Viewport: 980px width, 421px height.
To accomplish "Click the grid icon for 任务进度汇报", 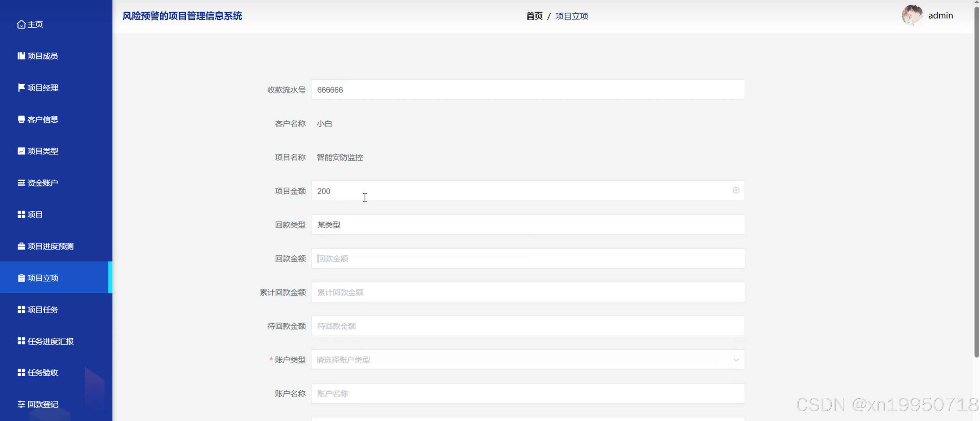I will 21,341.
